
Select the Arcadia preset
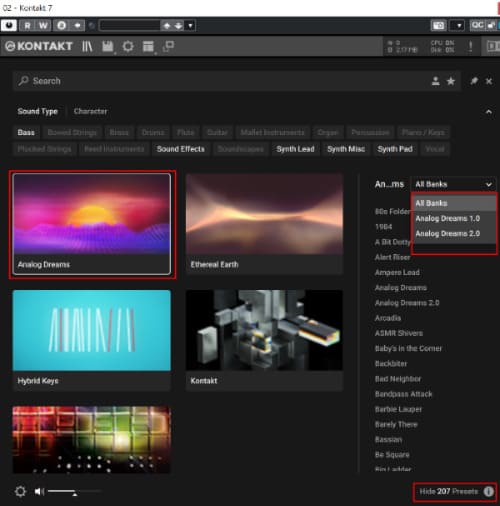(388, 318)
